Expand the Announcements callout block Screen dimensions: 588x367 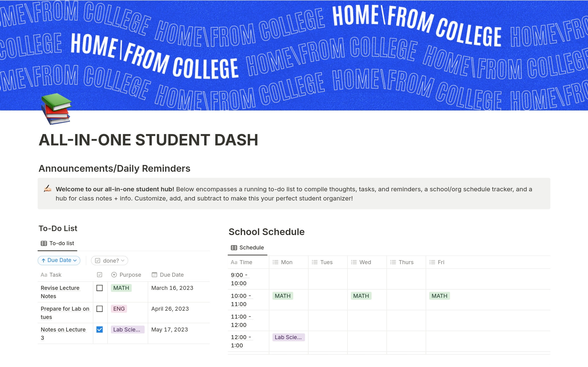[48, 189]
